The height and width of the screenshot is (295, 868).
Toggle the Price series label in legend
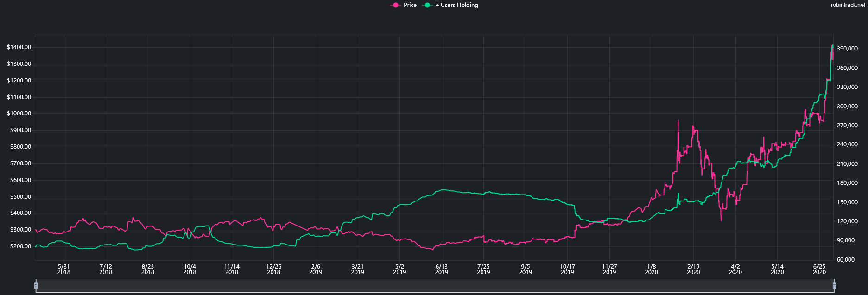coord(410,5)
